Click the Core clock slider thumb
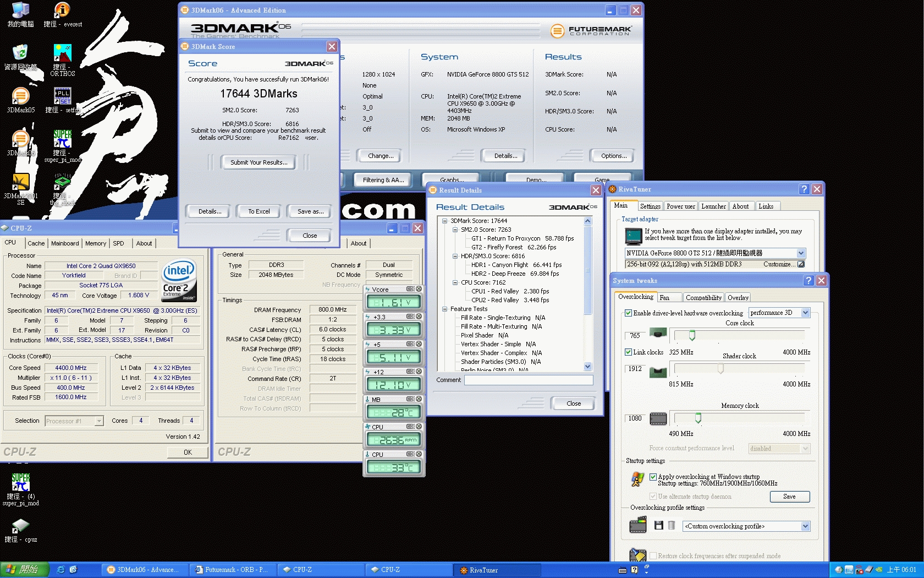The height and width of the screenshot is (578, 924). click(x=692, y=335)
